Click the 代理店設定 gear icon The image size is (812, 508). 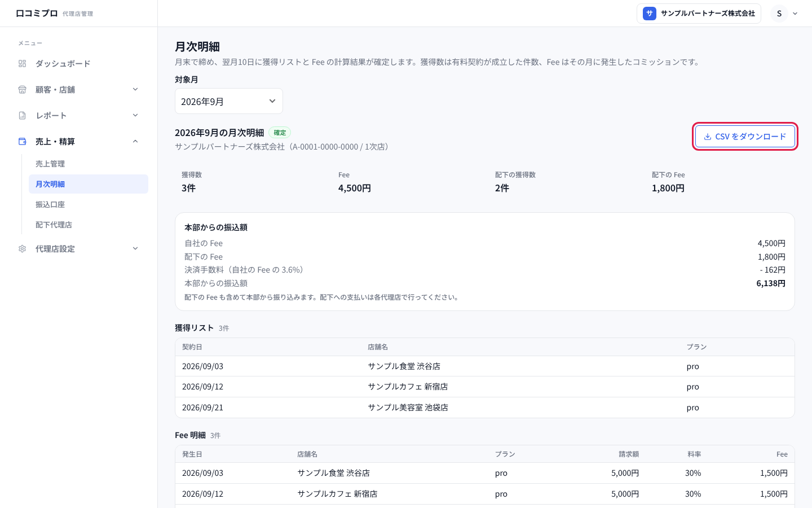22,249
